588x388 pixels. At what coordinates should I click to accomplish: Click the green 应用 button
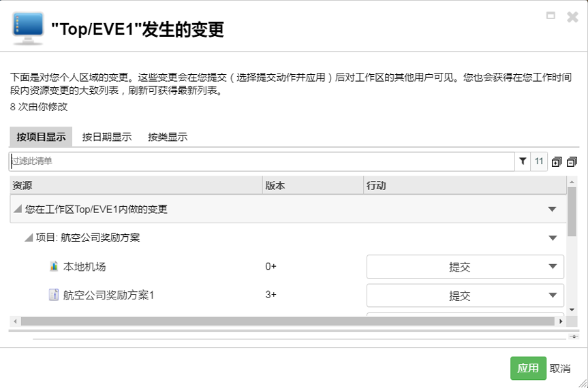[x=528, y=368]
